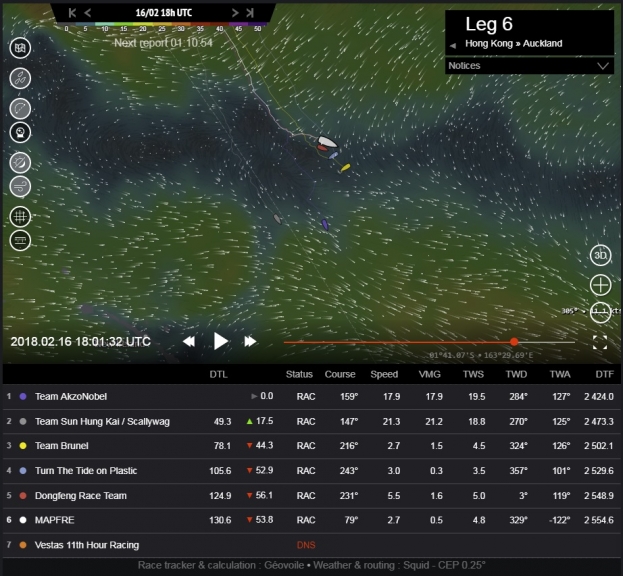Toggle the day/night overlay icon
The width and height of the screenshot is (623, 576).
20,163
